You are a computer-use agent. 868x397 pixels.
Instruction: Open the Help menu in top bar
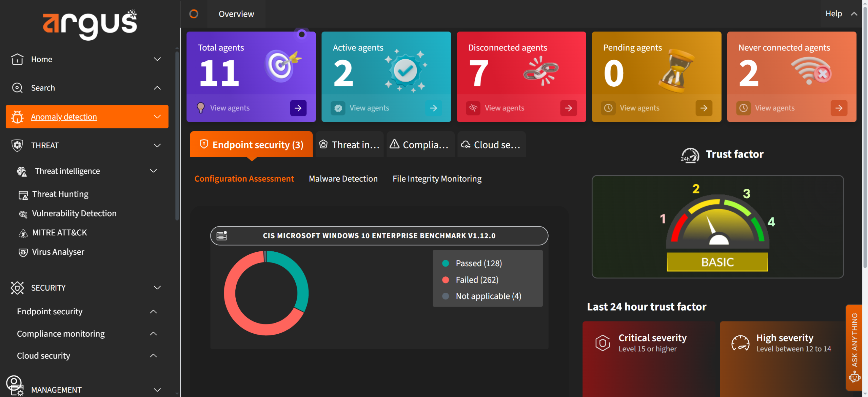coord(833,14)
